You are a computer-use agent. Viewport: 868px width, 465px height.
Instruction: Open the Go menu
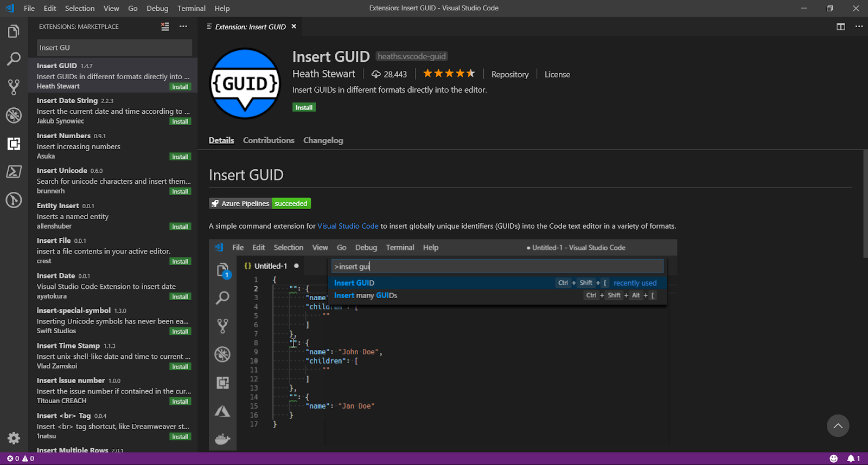133,8
